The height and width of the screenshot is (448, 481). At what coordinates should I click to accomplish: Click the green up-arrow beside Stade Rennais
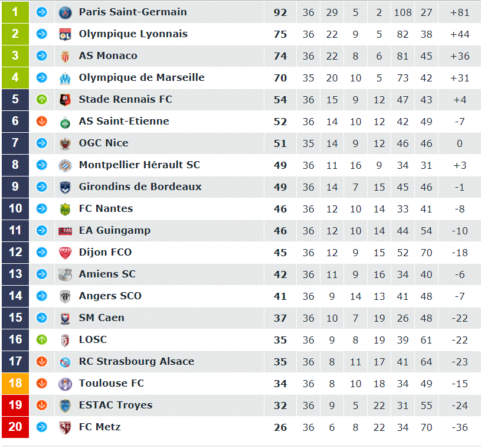[x=42, y=99]
